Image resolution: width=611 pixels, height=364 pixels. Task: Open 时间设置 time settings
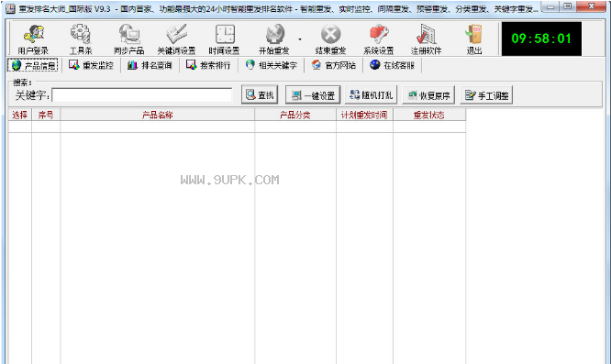click(x=225, y=39)
